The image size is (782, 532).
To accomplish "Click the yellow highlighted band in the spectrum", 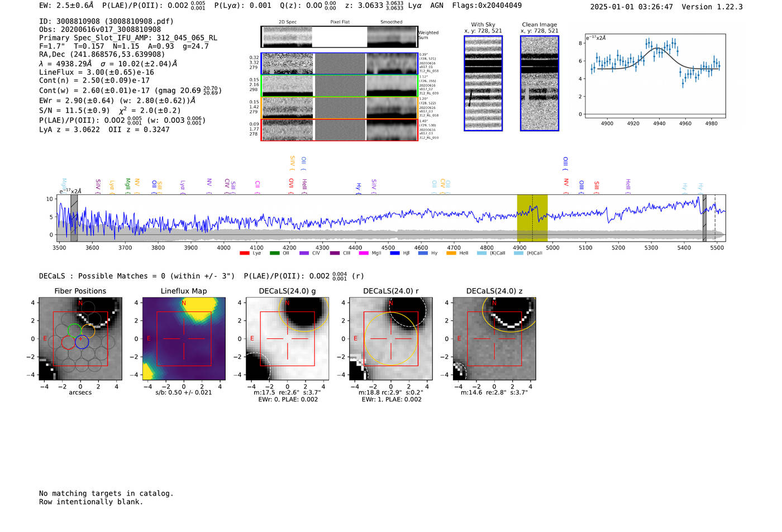I will (532, 218).
